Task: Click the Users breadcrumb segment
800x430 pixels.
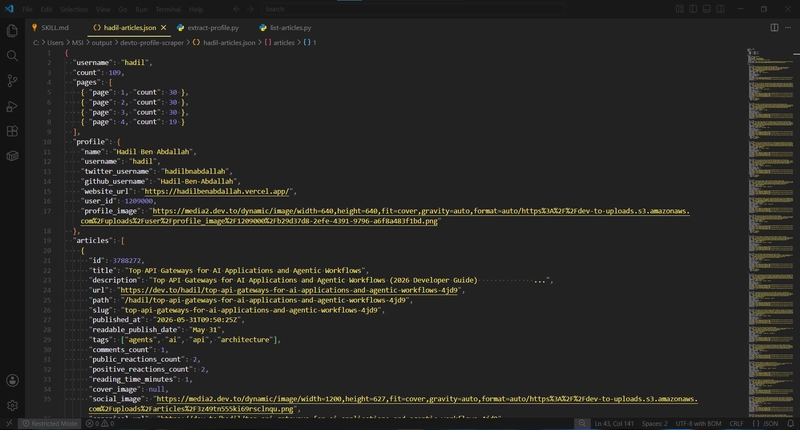Action: point(56,43)
